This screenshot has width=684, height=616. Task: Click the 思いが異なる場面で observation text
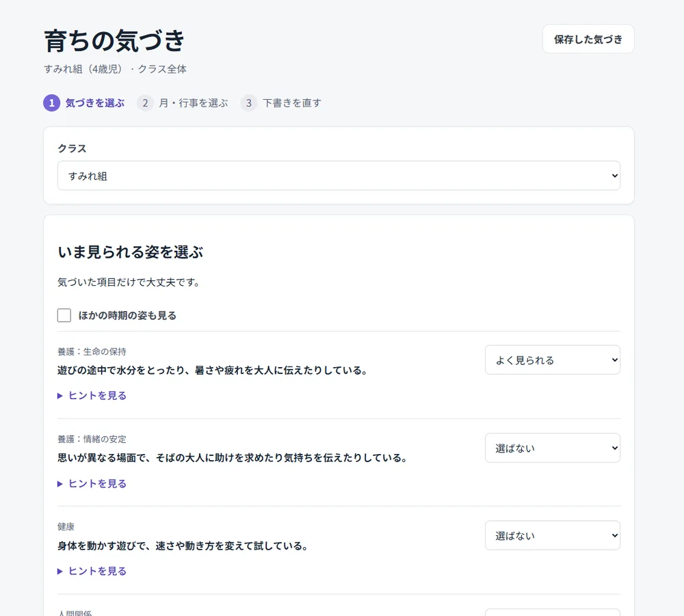[x=233, y=458]
